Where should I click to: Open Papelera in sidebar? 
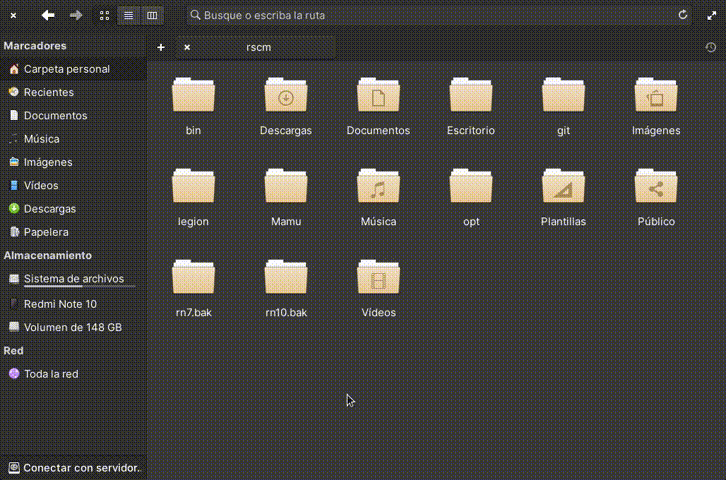coord(73,232)
